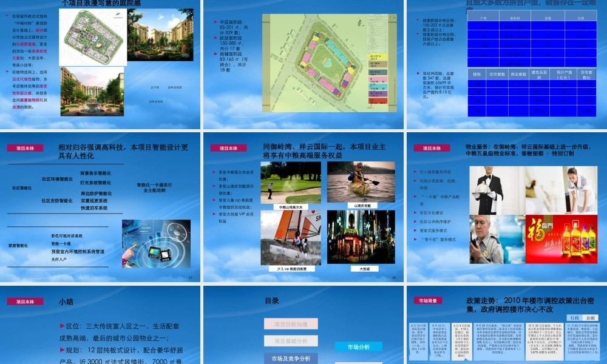Click the 社区公共秩序维护 bullet text

[435, 221]
